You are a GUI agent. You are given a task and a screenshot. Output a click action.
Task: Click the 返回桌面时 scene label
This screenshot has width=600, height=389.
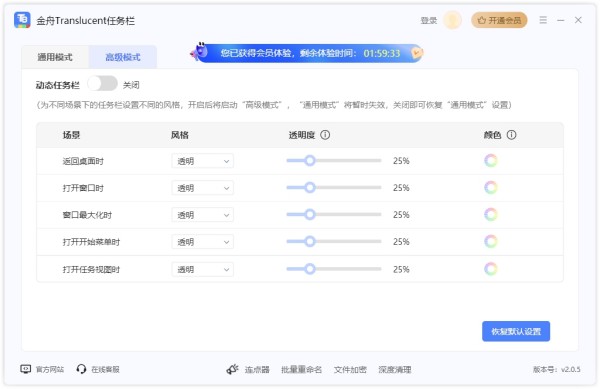pyautogui.click(x=83, y=161)
